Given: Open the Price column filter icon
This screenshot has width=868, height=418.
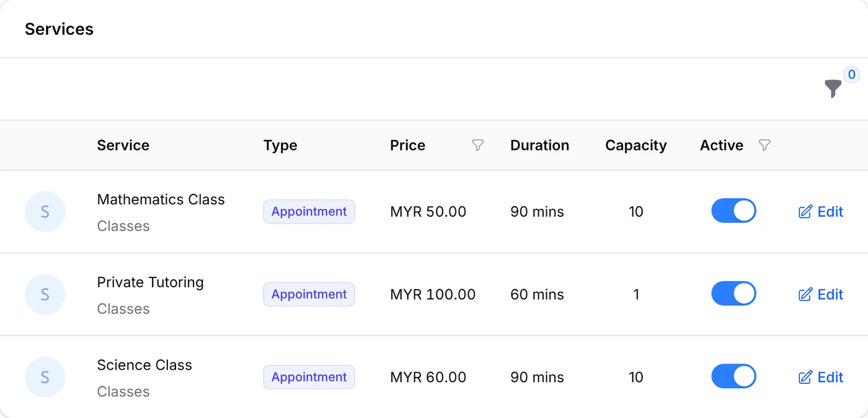Looking at the screenshot, I should pyautogui.click(x=477, y=145).
